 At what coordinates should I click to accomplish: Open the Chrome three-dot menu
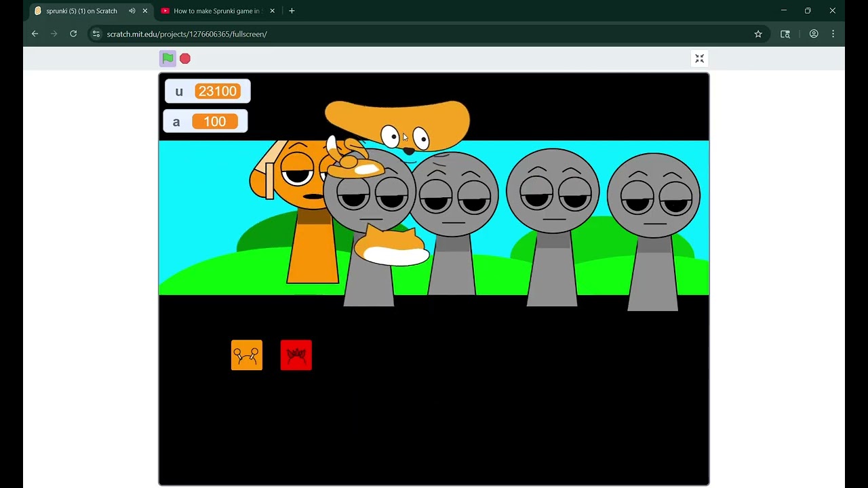[x=833, y=34]
